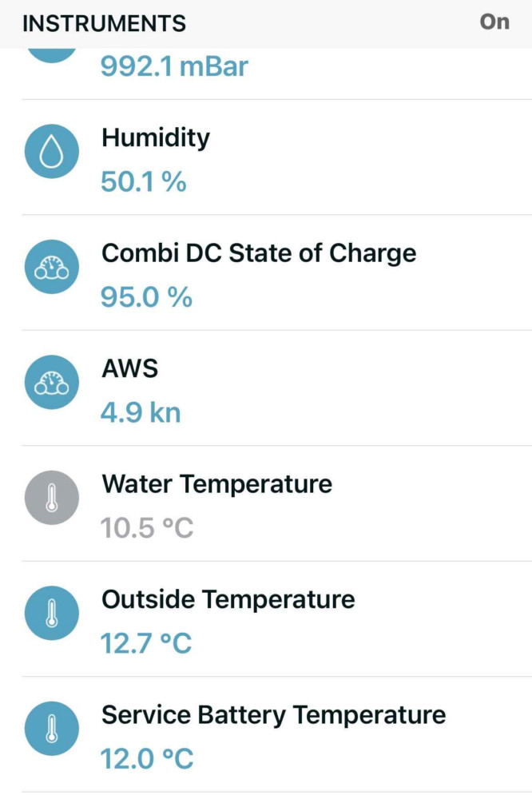Select the 12.0 °C battery temperature value
This screenshot has width=532, height=799.
pos(147,759)
